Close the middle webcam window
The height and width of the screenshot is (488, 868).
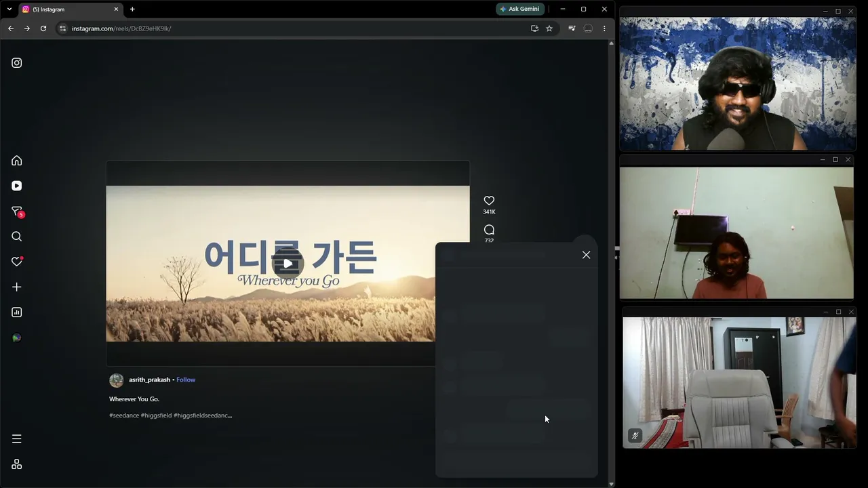point(848,160)
